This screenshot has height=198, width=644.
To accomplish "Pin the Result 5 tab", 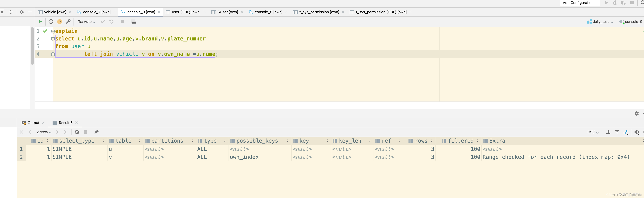I will click(96, 132).
